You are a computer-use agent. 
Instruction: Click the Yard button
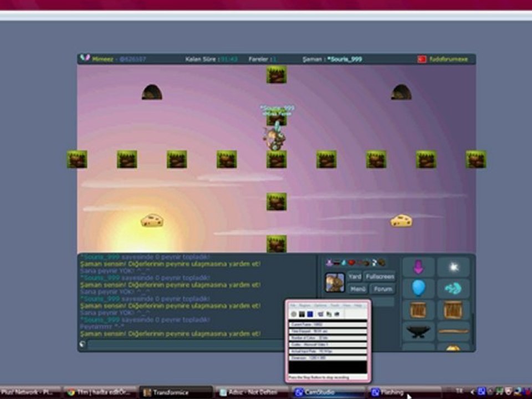click(x=355, y=277)
